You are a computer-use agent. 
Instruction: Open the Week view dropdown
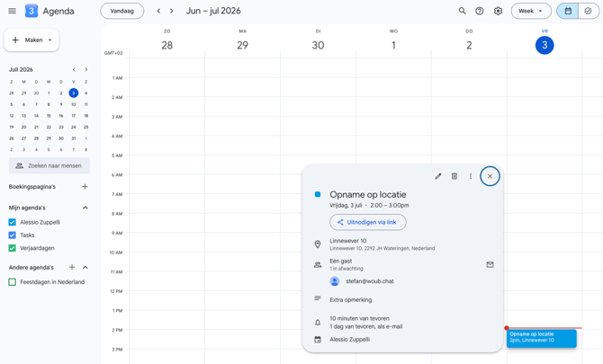531,11
